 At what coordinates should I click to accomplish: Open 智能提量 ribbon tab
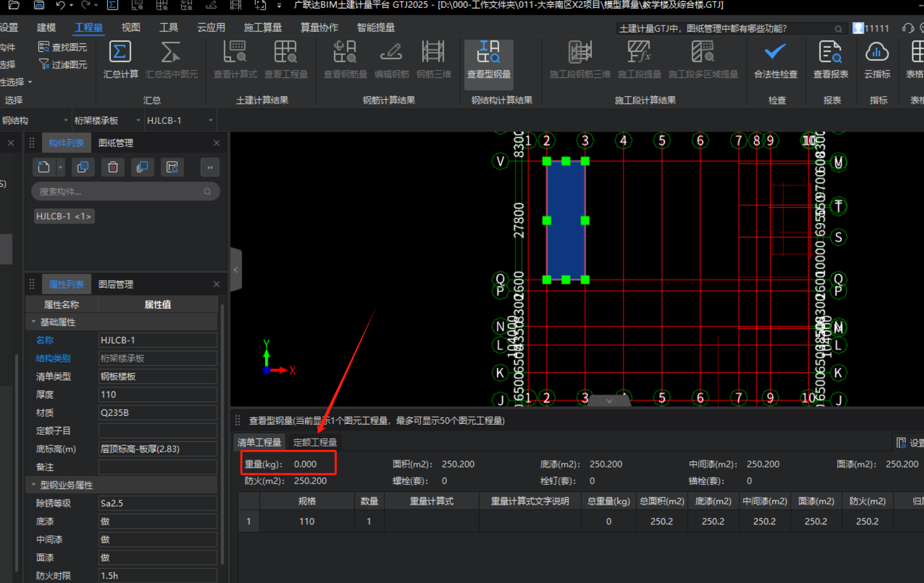point(375,28)
